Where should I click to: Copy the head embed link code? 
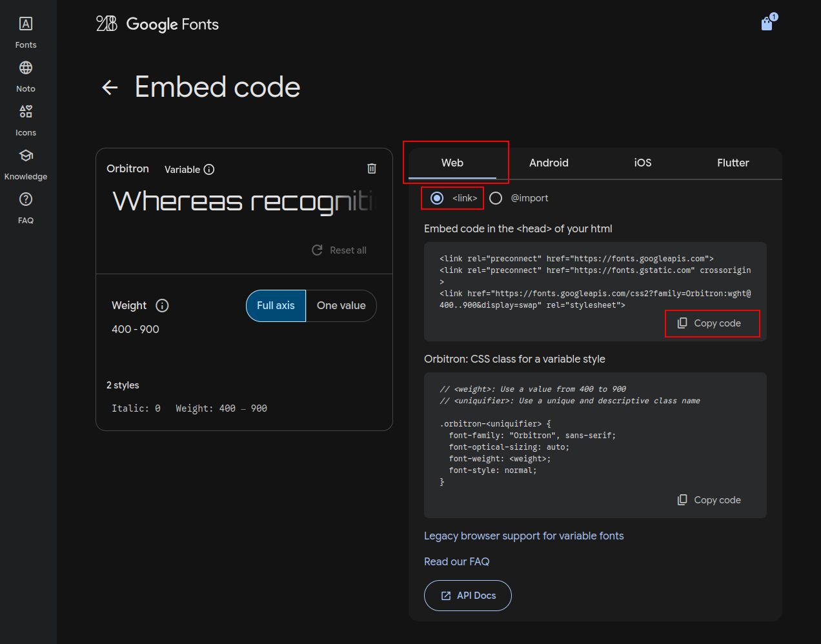709,323
